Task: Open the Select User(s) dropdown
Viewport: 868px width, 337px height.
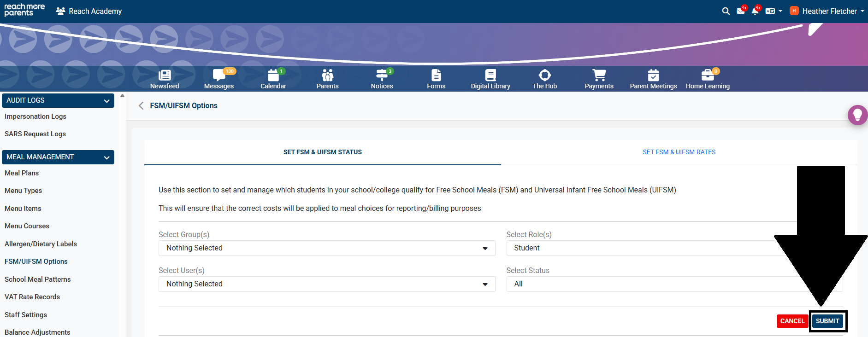Action: (326, 284)
